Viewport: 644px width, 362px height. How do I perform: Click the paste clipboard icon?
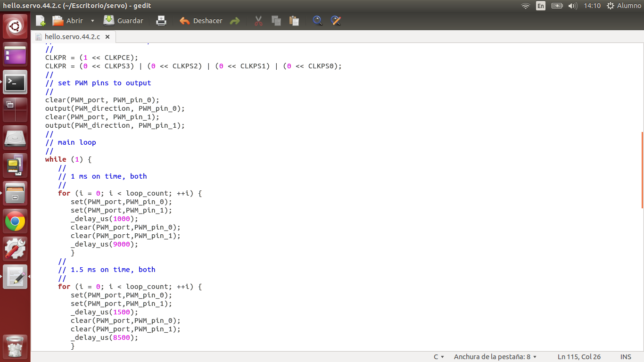point(294,21)
